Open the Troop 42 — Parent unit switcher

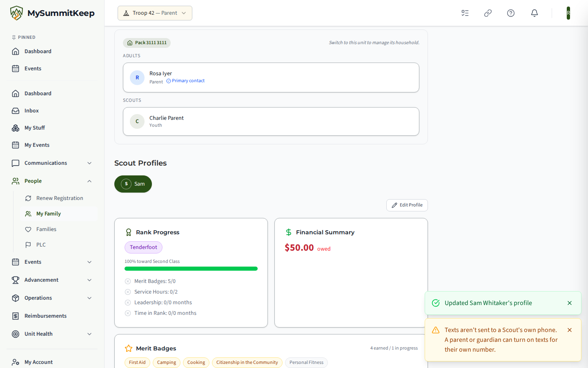(x=155, y=13)
